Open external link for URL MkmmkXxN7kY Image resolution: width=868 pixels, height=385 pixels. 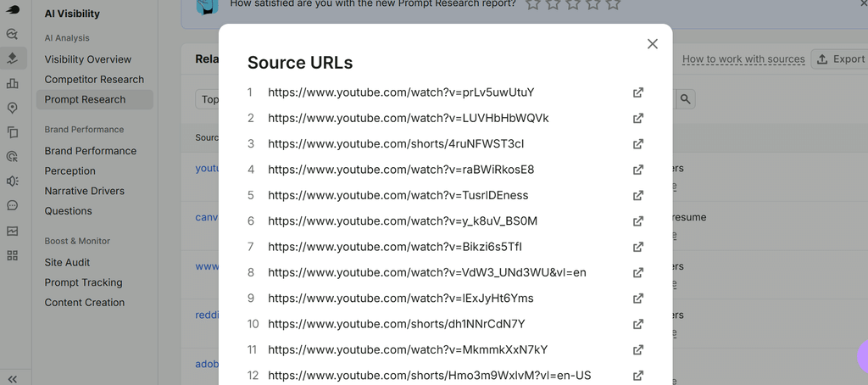pos(637,349)
